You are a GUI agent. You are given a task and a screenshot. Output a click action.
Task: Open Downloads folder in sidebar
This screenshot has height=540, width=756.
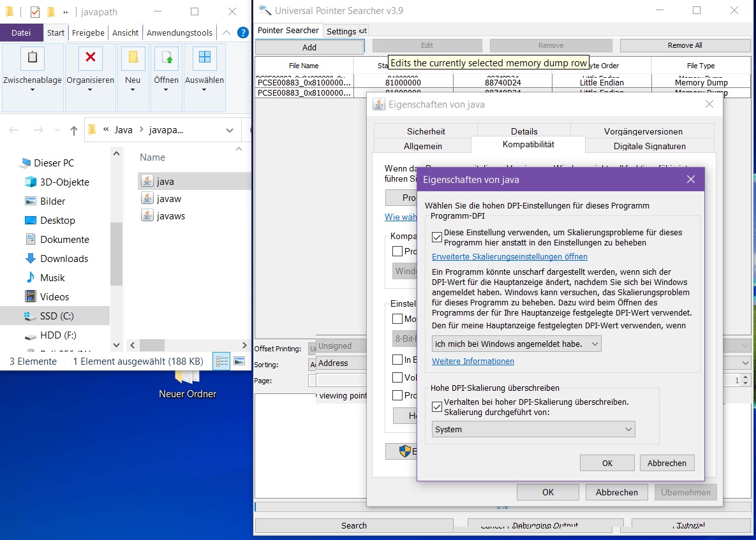click(x=64, y=259)
